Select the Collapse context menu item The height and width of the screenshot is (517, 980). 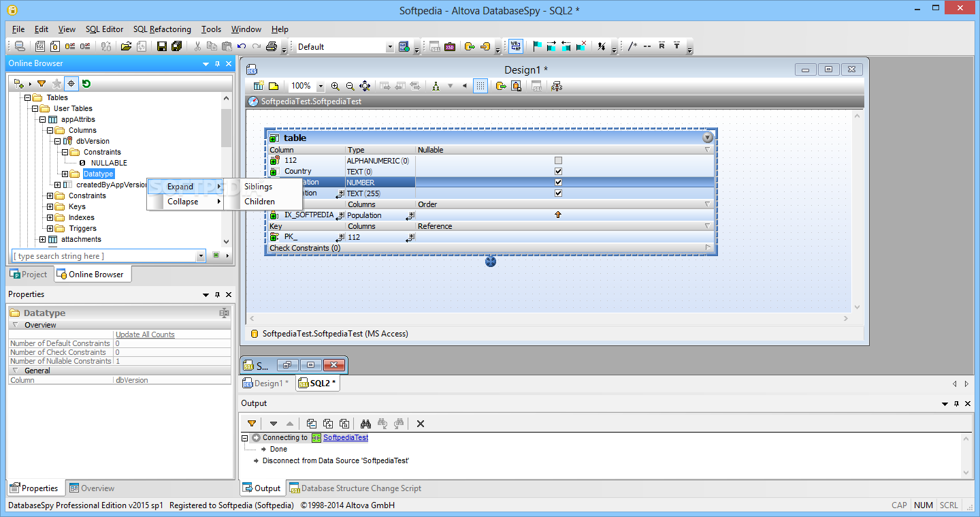click(186, 202)
